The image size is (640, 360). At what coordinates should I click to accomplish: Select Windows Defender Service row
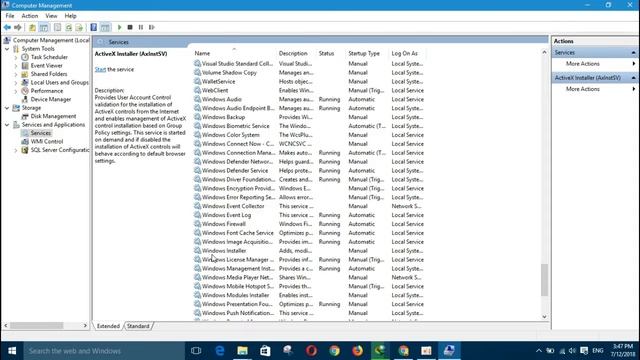[x=309, y=171]
